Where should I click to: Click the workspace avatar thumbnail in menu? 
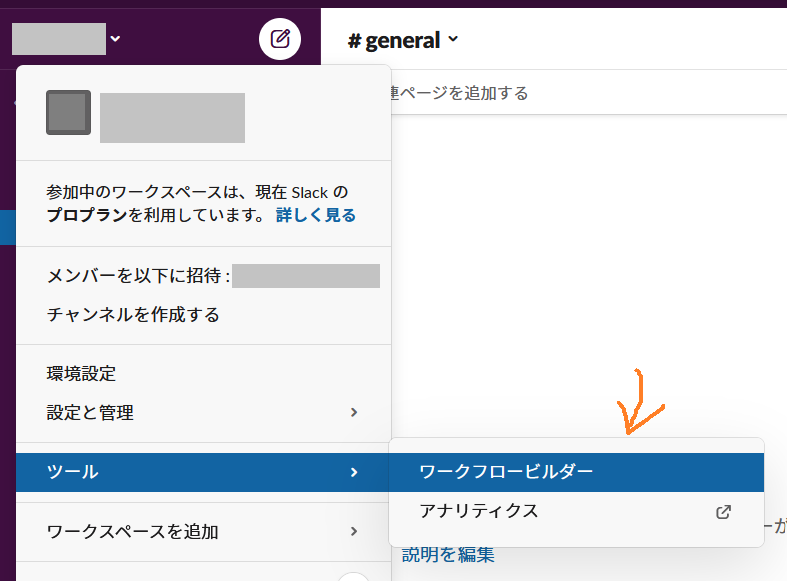69,112
